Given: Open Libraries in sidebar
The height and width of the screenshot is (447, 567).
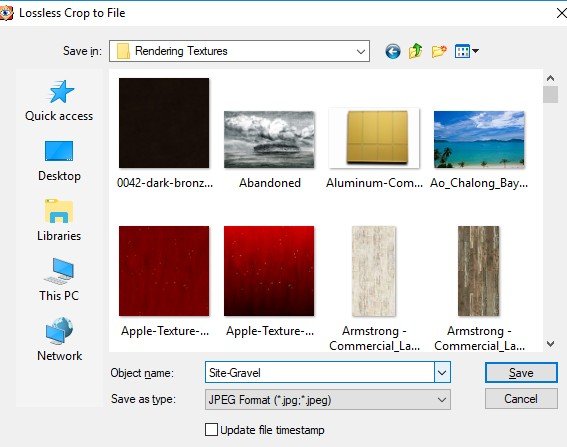Looking at the screenshot, I should tap(59, 221).
